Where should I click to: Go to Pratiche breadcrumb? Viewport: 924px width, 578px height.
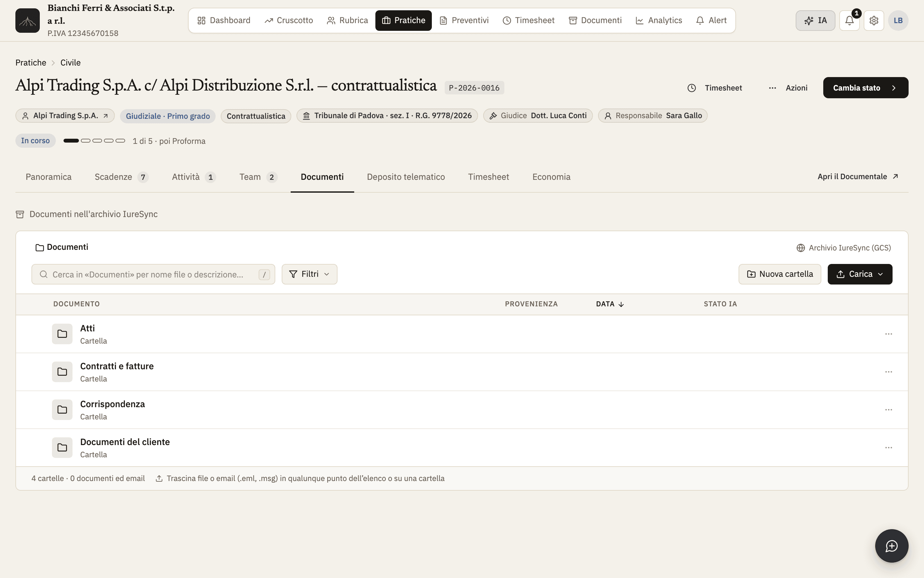[30, 63]
